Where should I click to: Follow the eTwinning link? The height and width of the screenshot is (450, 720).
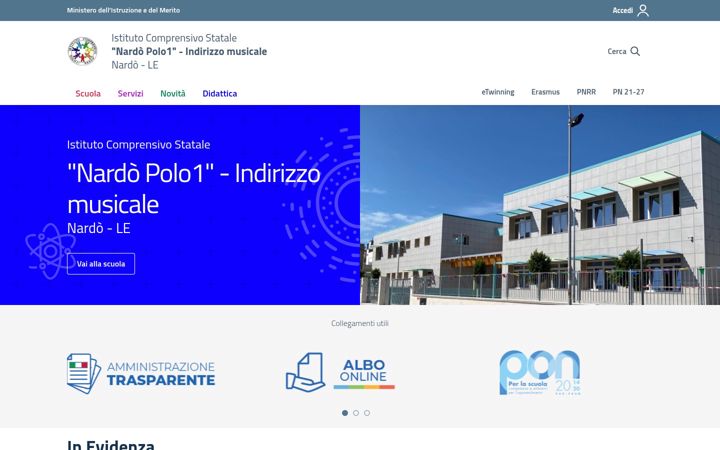[498, 92]
